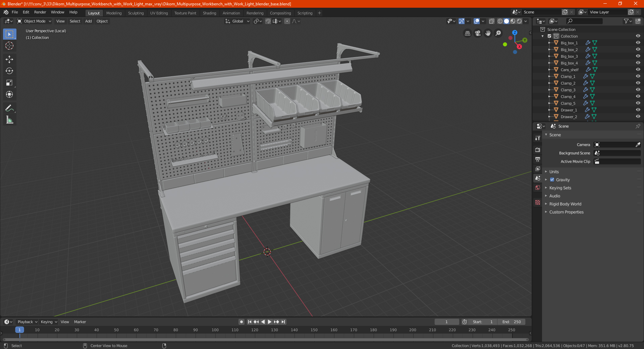Image resolution: width=644 pixels, height=349 pixels.
Task: Click the outliner search field
Action: [584, 21]
